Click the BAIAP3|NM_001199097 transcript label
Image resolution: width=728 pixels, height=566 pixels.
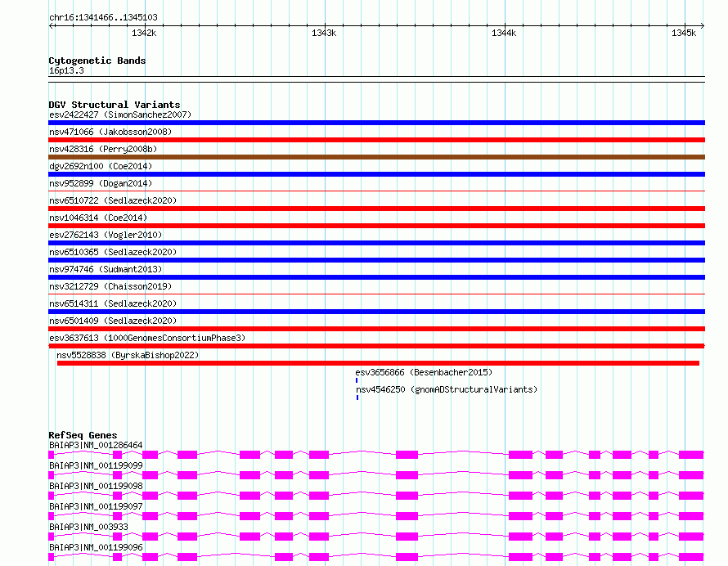[x=96, y=506]
